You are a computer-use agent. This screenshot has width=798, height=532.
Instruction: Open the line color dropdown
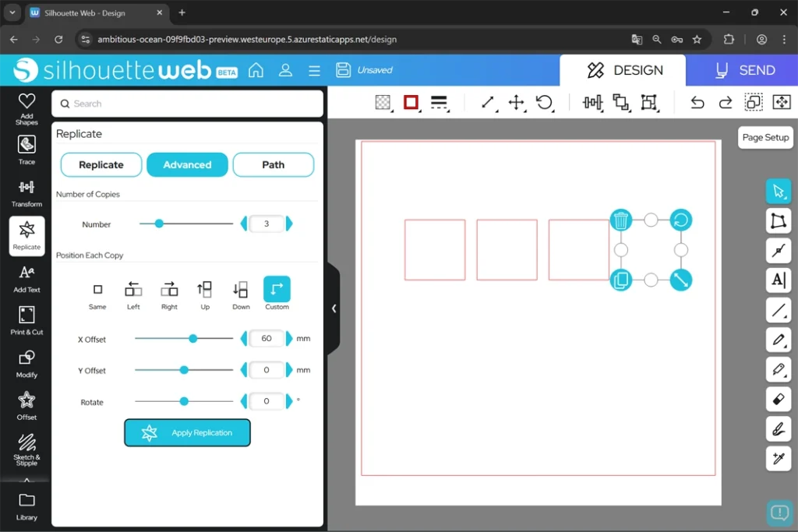(x=411, y=103)
